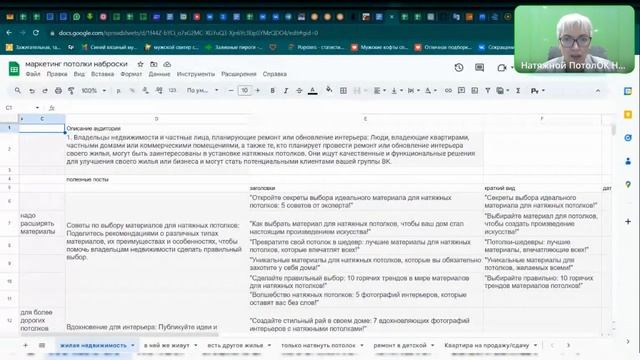Format as percent

[132, 91]
